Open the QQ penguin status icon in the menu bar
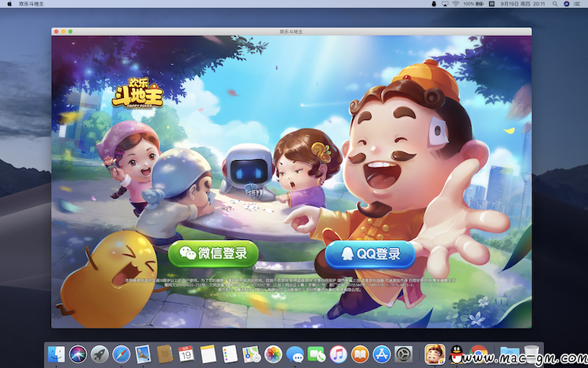 [x=434, y=4]
